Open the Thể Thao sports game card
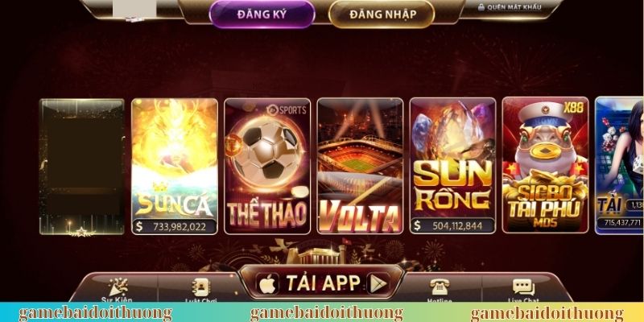Image resolution: width=644 pixels, height=322 pixels. [x=267, y=167]
